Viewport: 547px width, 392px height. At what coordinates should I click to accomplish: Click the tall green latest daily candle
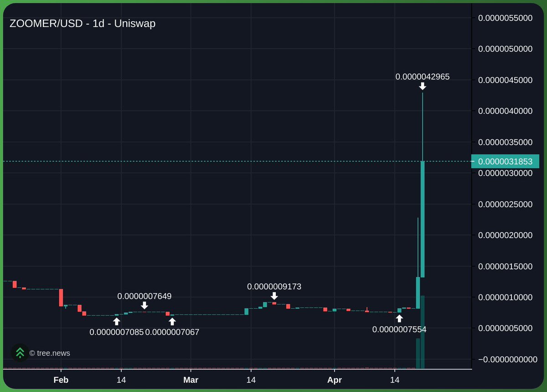pyautogui.click(x=423, y=219)
